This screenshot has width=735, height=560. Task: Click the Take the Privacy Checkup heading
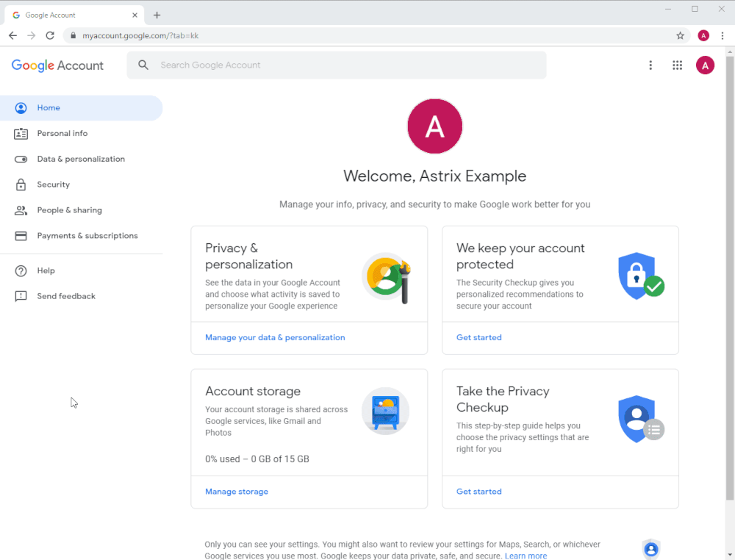[503, 399]
